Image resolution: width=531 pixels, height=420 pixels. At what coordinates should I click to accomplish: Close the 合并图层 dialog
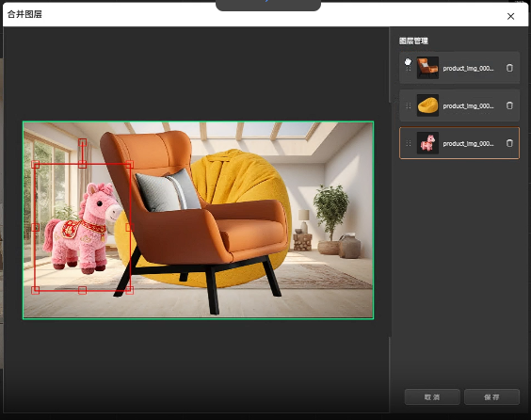coord(510,16)
